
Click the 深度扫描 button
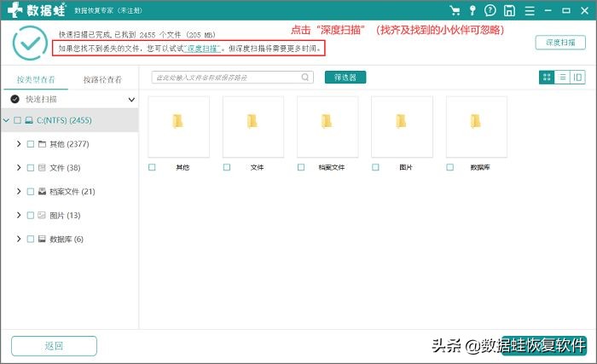[x=560, y=43]
